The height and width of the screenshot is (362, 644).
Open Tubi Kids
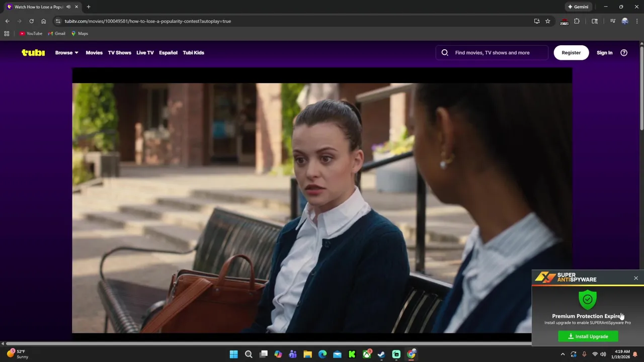(193, 52)
